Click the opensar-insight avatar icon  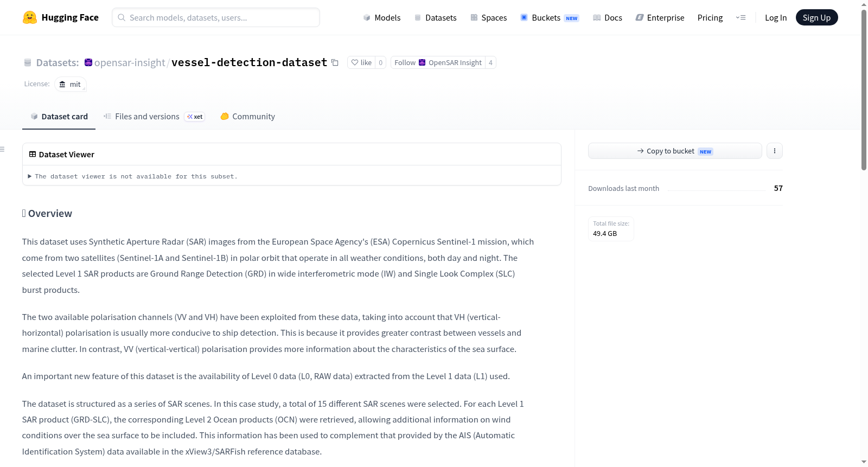pos(88,62)
